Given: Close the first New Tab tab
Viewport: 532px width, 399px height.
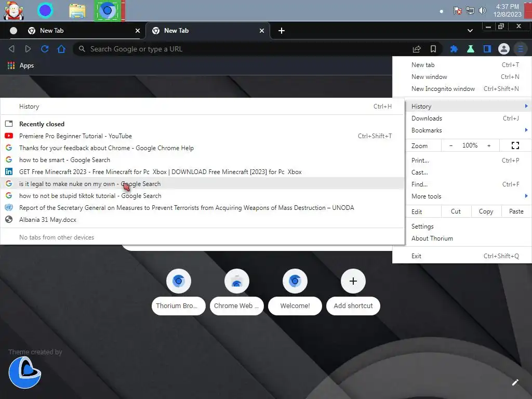Looking at the screenshot, I should [x=137, y=31].
